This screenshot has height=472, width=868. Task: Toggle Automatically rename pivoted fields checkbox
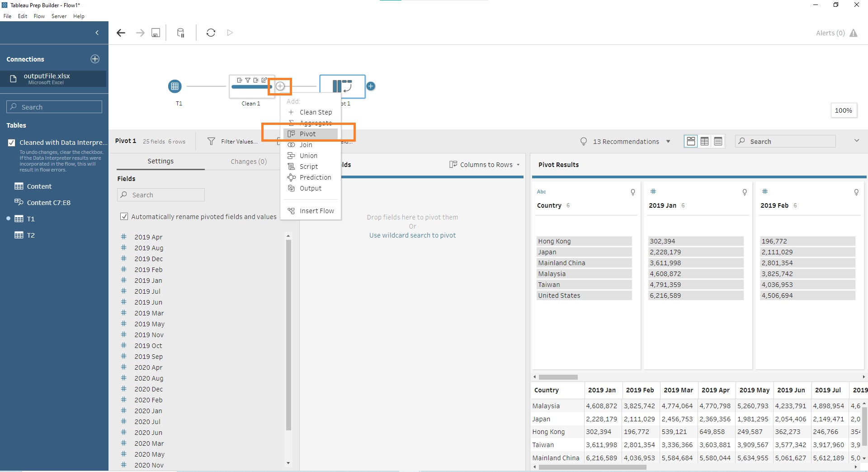(x=124, y=217)
